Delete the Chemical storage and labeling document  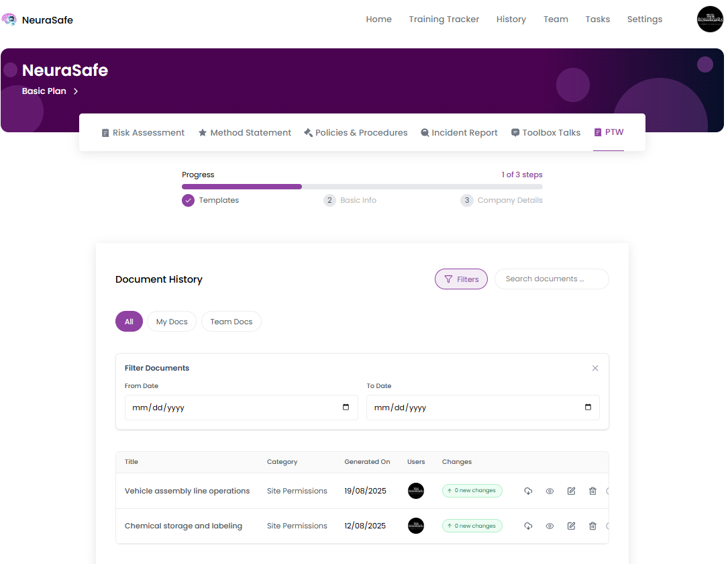click(x=592, y=526)
